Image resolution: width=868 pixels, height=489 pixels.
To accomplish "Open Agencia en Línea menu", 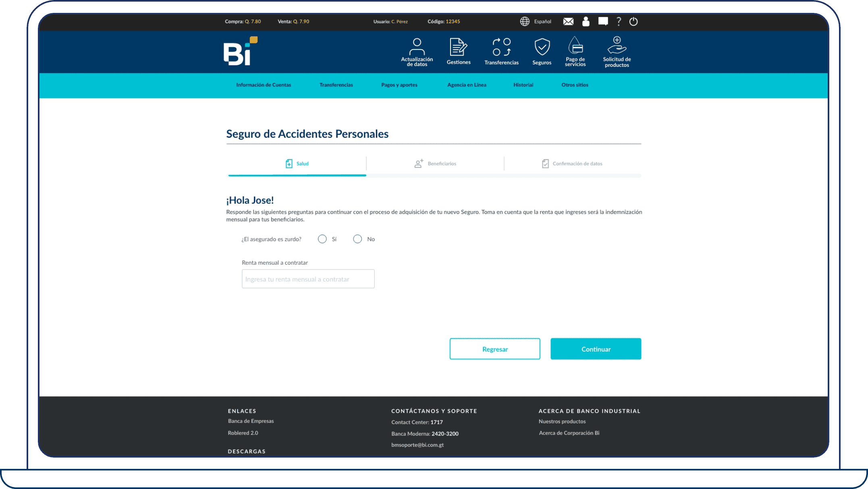I will click(x=467, y=85).
